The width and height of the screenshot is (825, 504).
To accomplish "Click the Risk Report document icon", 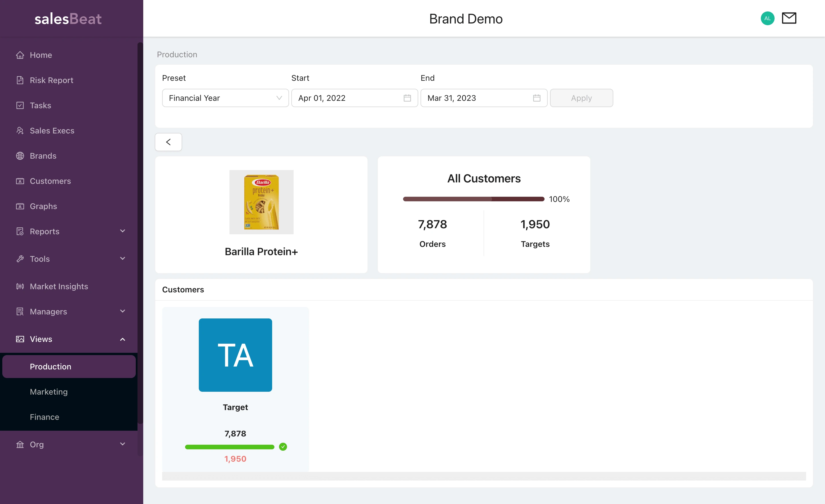I will click(x=20, y=80).
